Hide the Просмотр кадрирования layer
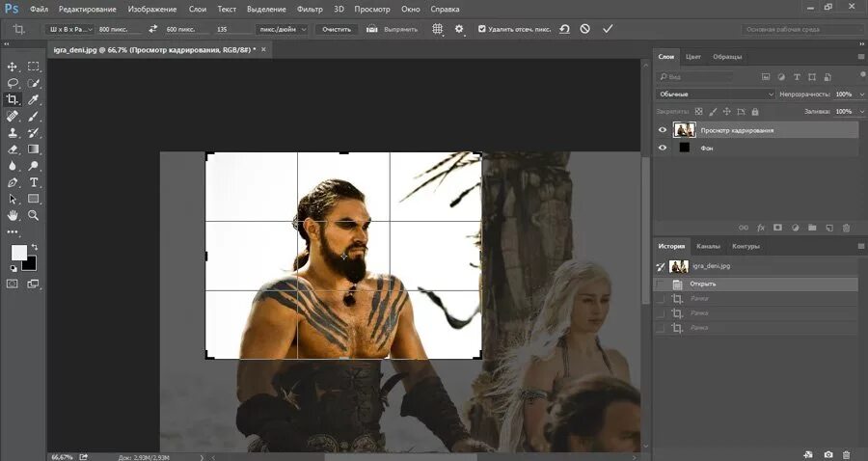 pos(662,130)
